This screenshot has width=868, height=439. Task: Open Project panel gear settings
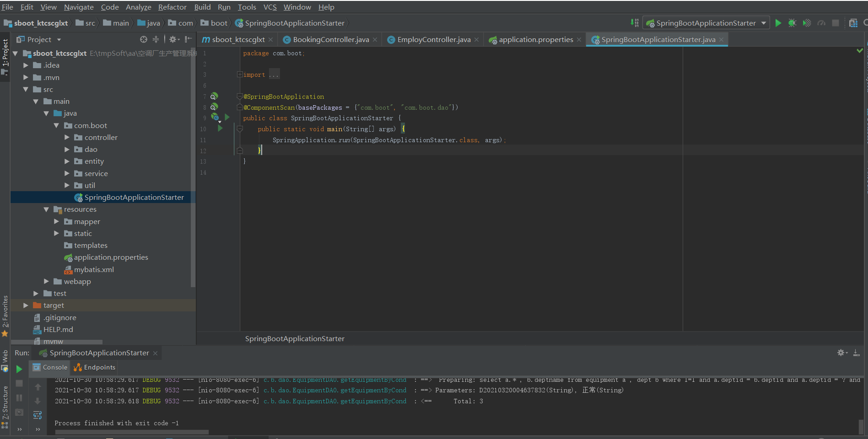click(x=174, y=39)
